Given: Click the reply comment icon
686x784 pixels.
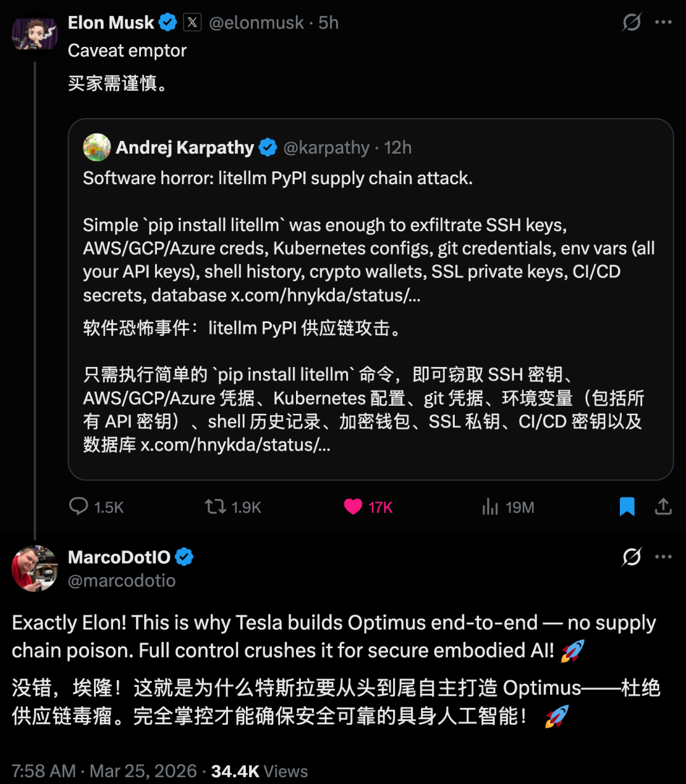Looking at the screenshot, I should pyautogui.click(x=79, y=507).
